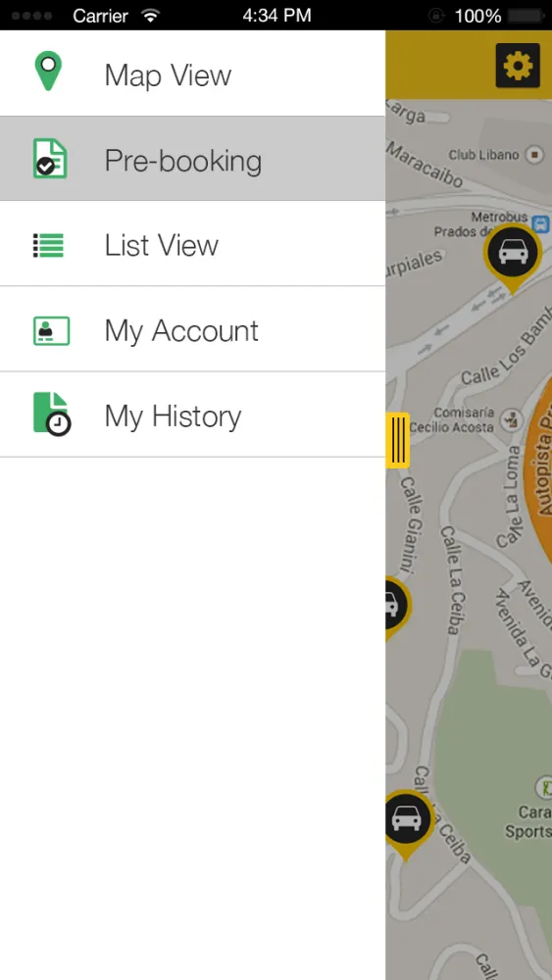552x980 pixels.
Task: Tap the Wi-Fi indicator in status bar
Action: [x=150, y=16]
